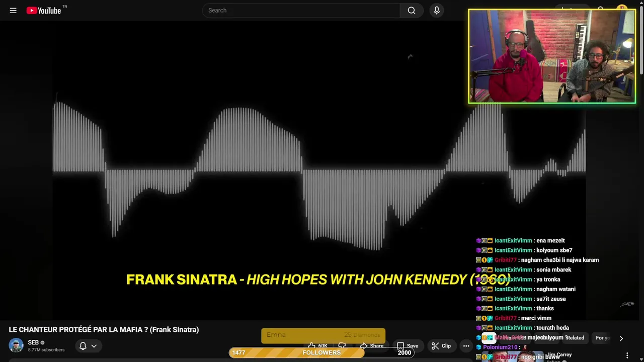Viewport: 644px width, 362px height.
Task: Like the video showing 60K likes
Action: (x=317, y=346)
